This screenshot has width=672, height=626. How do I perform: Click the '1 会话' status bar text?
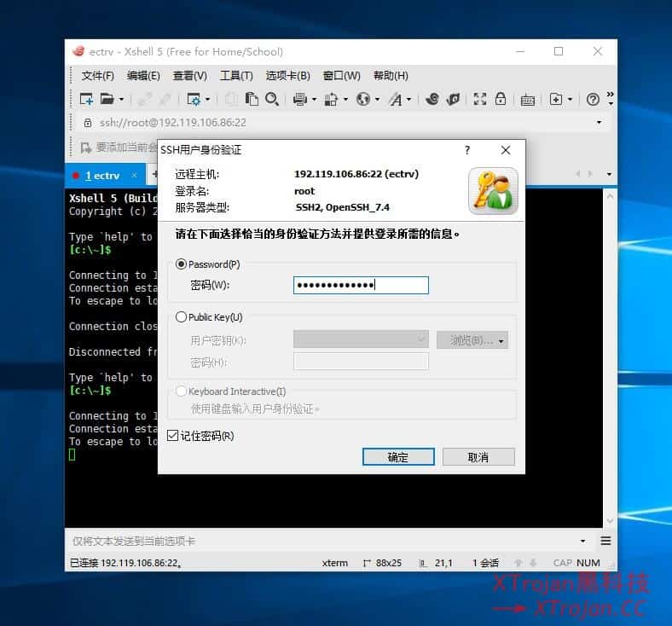tap(485, 563)
